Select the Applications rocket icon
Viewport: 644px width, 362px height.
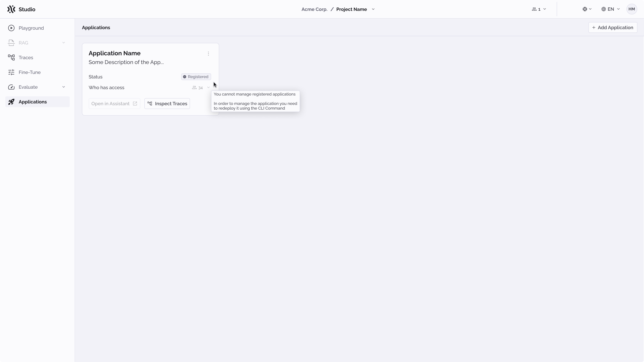coord(12,102)
